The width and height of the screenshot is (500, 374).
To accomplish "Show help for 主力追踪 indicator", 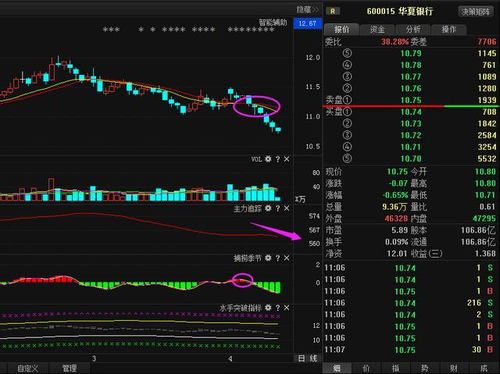I will tap(277, 209).
